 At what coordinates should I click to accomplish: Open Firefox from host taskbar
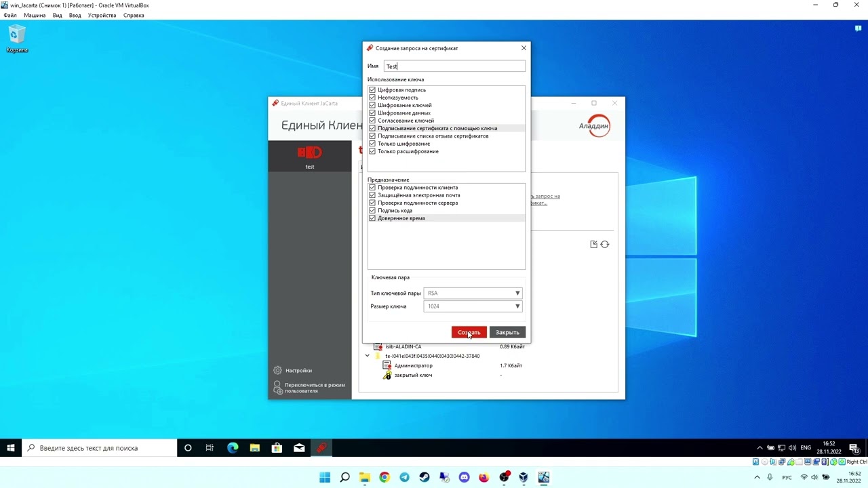pyautogui.click(x=484, y=477)
